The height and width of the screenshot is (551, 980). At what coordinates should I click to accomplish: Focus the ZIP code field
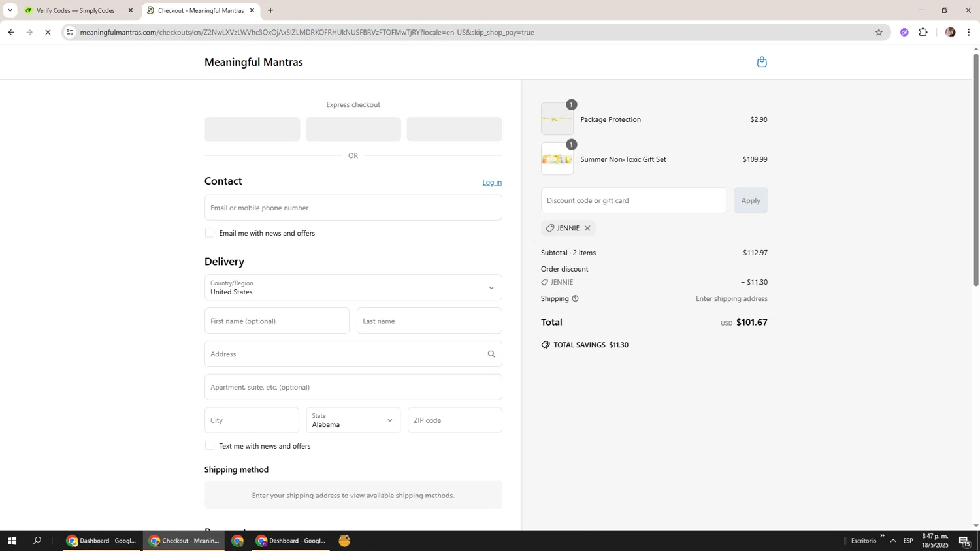455,420
